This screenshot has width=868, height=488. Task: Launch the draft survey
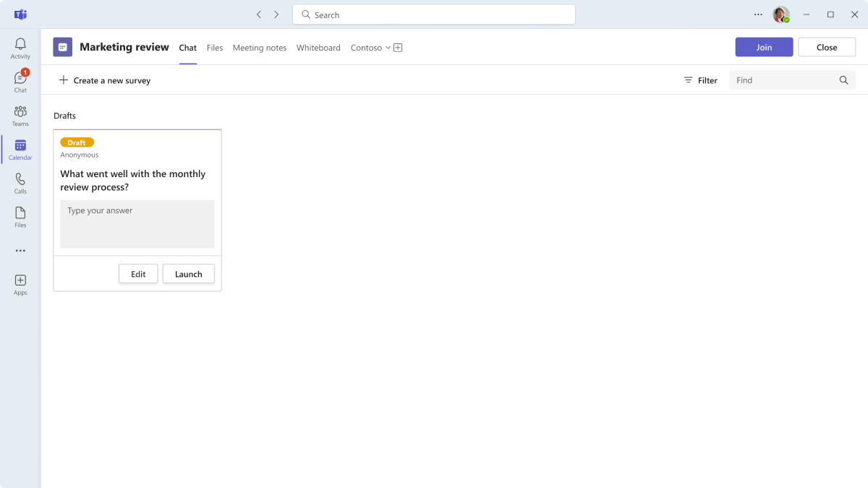click(x=188, y=274)
